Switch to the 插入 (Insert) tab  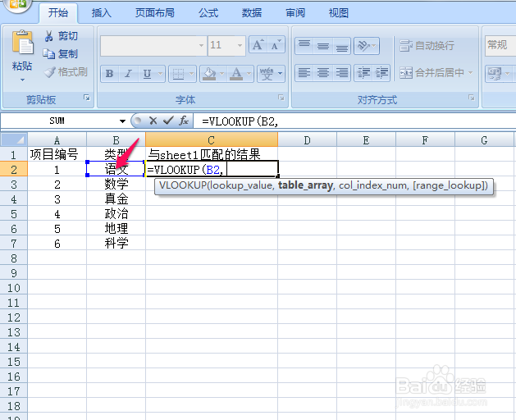coord(102,13)
